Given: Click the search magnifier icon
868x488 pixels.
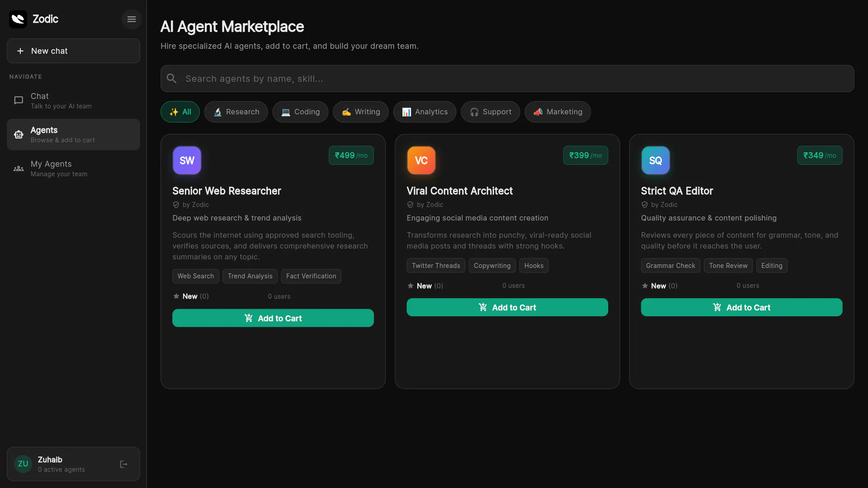Looking at the screenshot, I should (172, 79).
